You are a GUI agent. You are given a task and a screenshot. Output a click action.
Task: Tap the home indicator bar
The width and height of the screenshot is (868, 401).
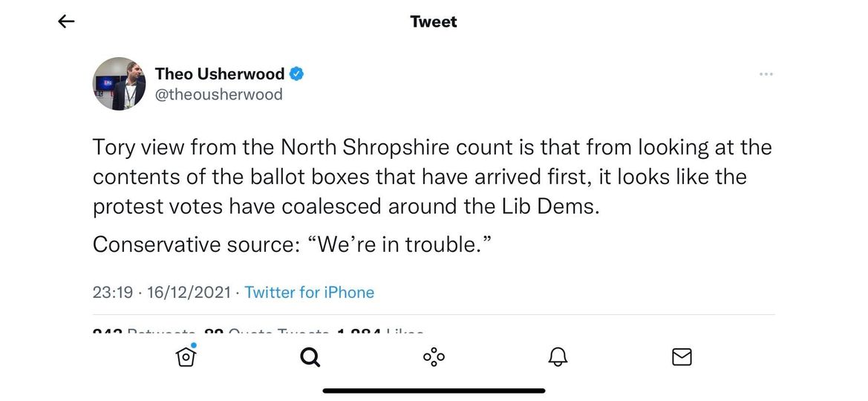tap(434, 391)
